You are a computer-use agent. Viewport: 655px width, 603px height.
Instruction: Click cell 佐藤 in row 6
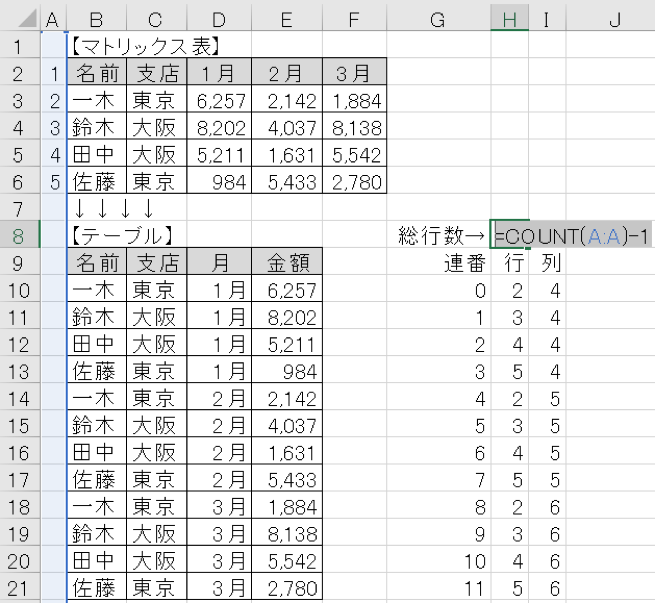96,181
